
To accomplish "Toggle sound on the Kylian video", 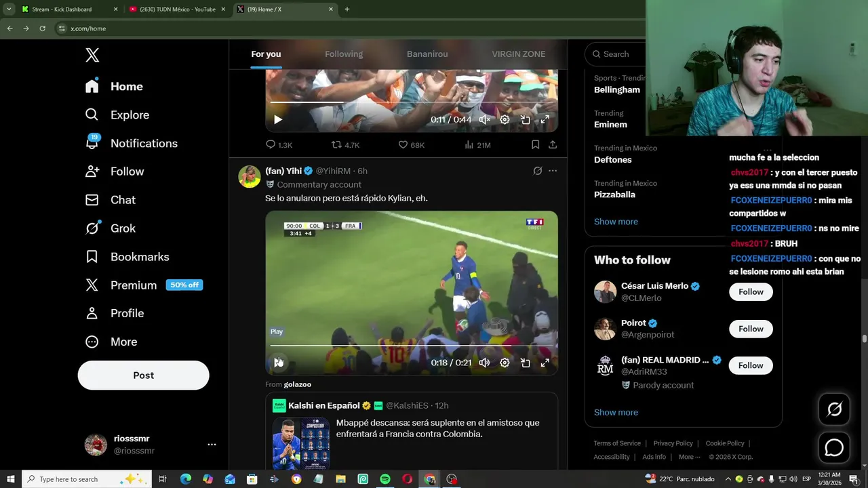I will point(484,363).
